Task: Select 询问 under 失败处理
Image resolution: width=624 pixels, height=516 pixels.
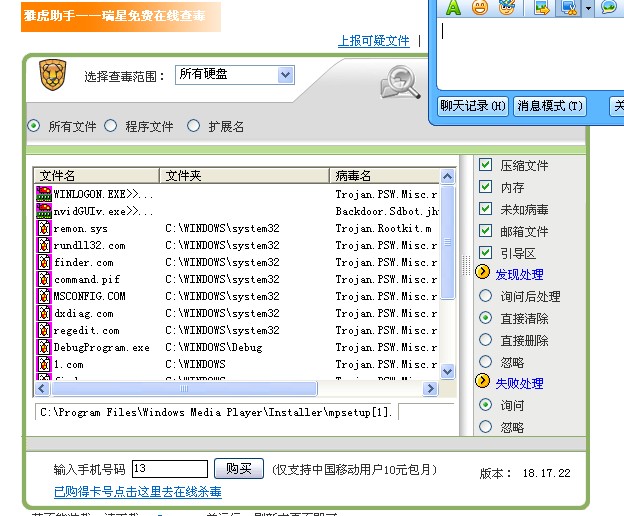Action: pos(486,405)
